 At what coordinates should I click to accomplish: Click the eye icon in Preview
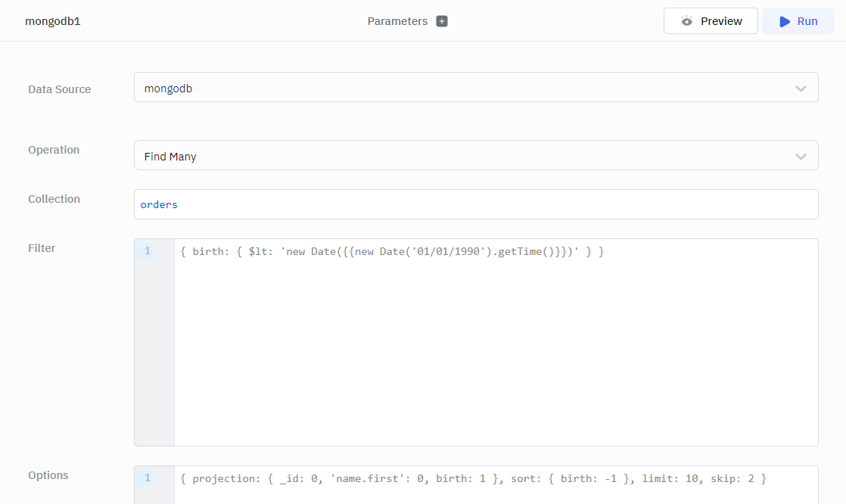tap(686, 21)
